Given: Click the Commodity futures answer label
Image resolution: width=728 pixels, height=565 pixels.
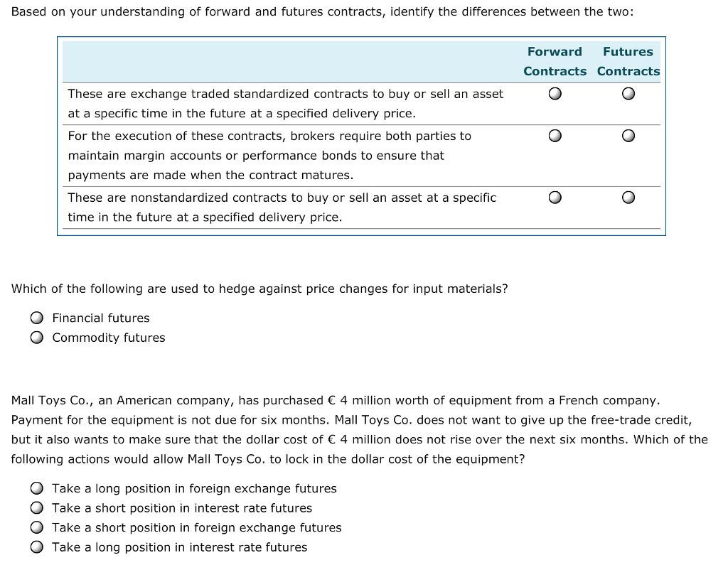Looking at the screenshot, I should coord(108,338).
